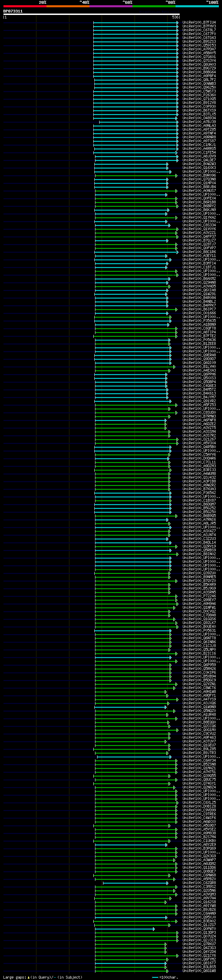Select hit UniRef100_C6TG43

199,38
